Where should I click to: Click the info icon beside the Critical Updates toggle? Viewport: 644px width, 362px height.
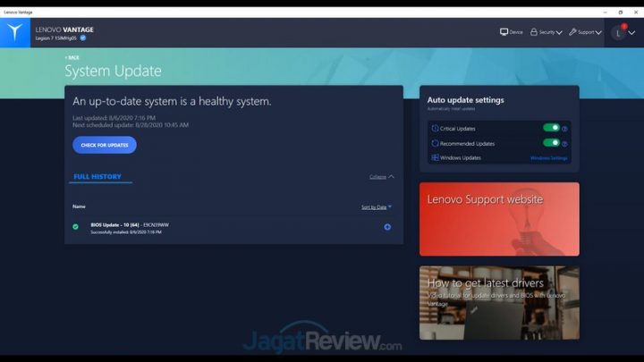point(564,129)
